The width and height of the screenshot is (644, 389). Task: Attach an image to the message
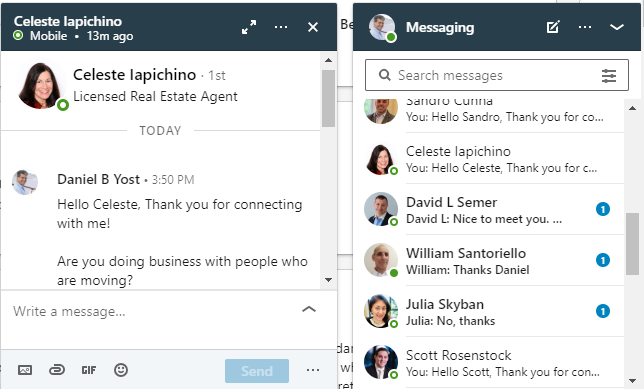25,370
